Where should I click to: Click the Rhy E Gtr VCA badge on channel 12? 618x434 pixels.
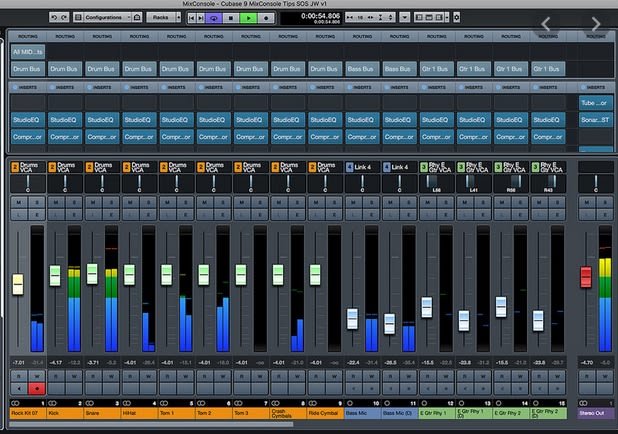pyautogui.click(x=436, y=167)
